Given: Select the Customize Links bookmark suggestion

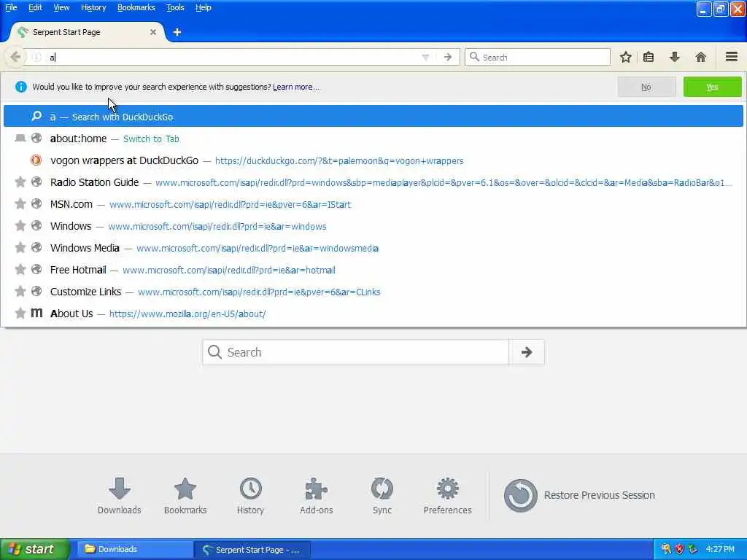Looking at the screenshot, I should (x=373, y=292).
